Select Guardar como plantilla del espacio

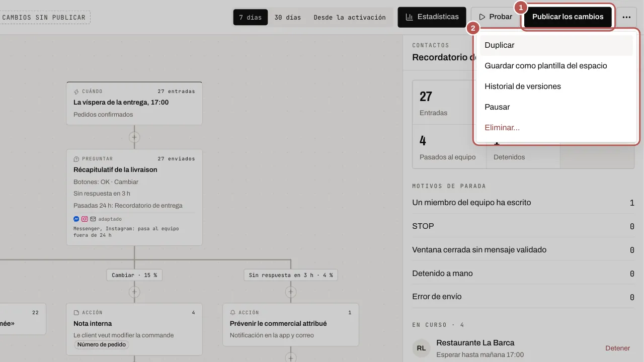coord(556,66)
